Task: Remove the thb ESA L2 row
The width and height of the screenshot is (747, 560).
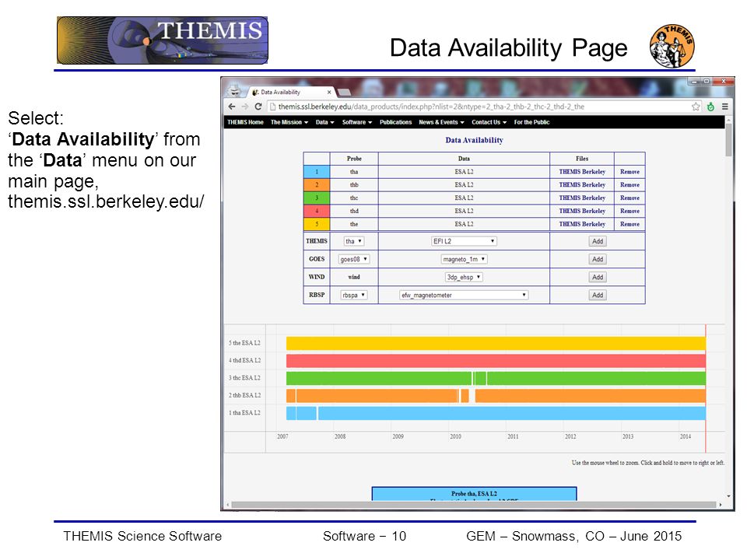Action: click(x=630, y=185)
